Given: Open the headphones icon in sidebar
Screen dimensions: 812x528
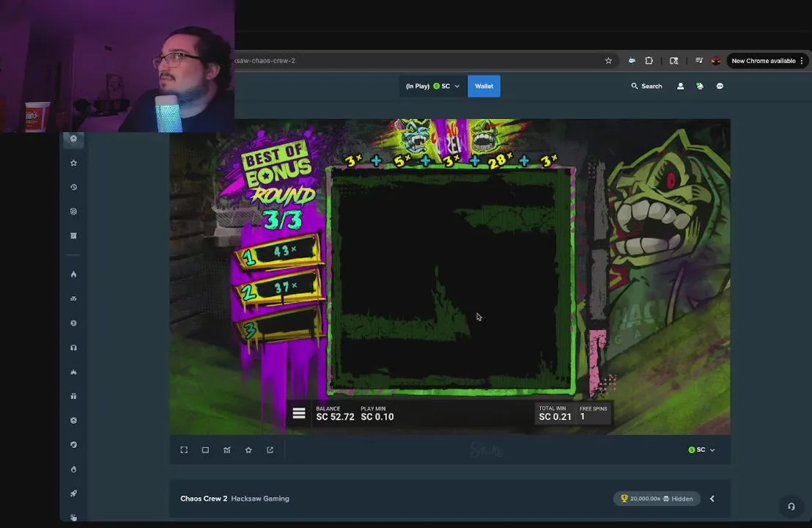Looking at the screenshot, I should (x=73, y=348).
